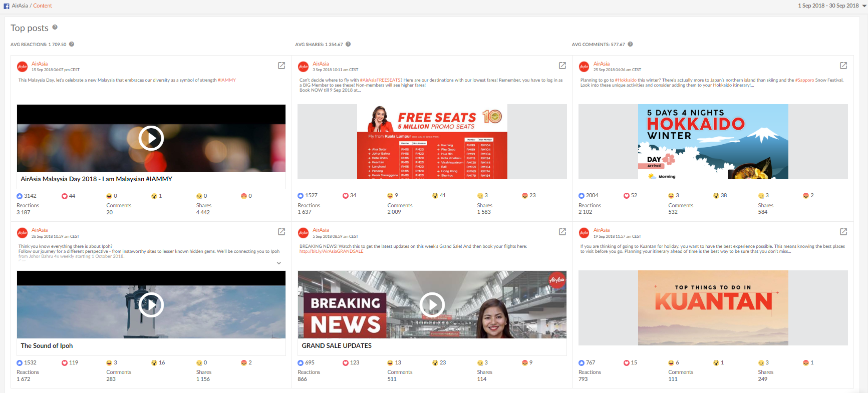Click the Free Seats promo image

432,142
